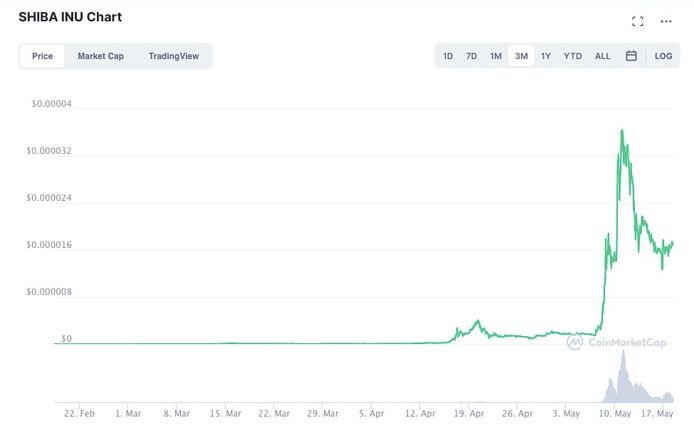Choose the 1M time range

point(496,56)
